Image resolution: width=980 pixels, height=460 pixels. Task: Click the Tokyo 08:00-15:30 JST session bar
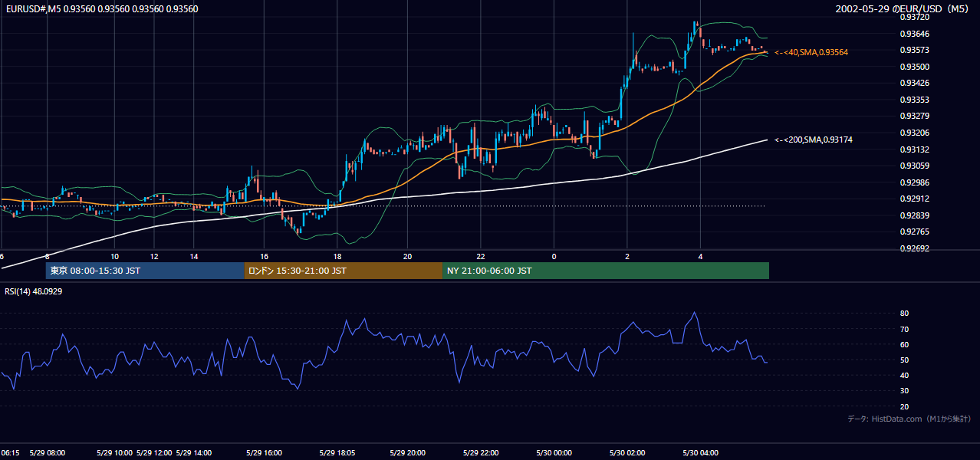145,271
